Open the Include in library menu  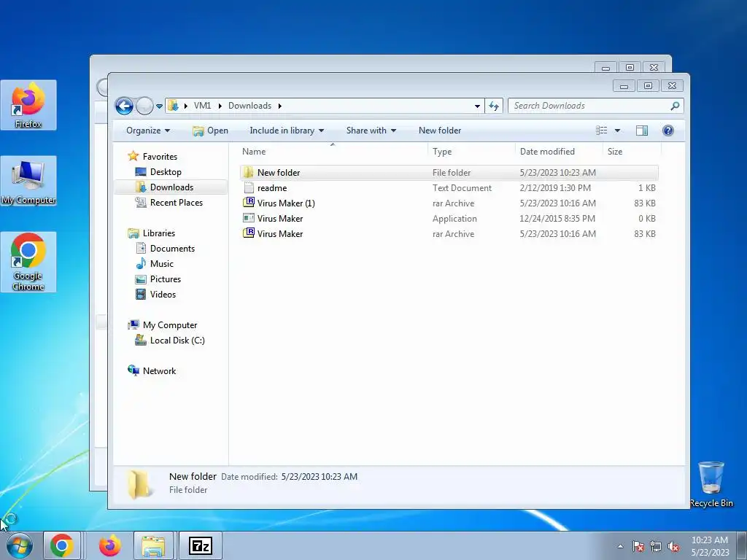point(286,131)
